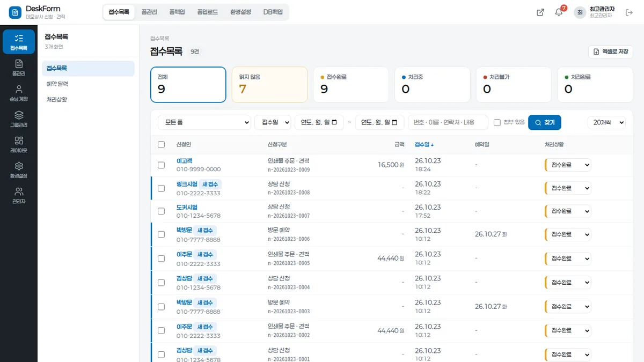Switch to the DB백업 top tab
This screenshot has height=362, width=644.
coord(273,12)
